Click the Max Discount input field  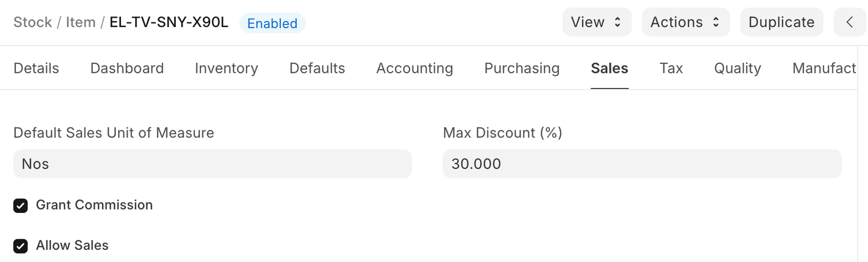click(641, 164)
